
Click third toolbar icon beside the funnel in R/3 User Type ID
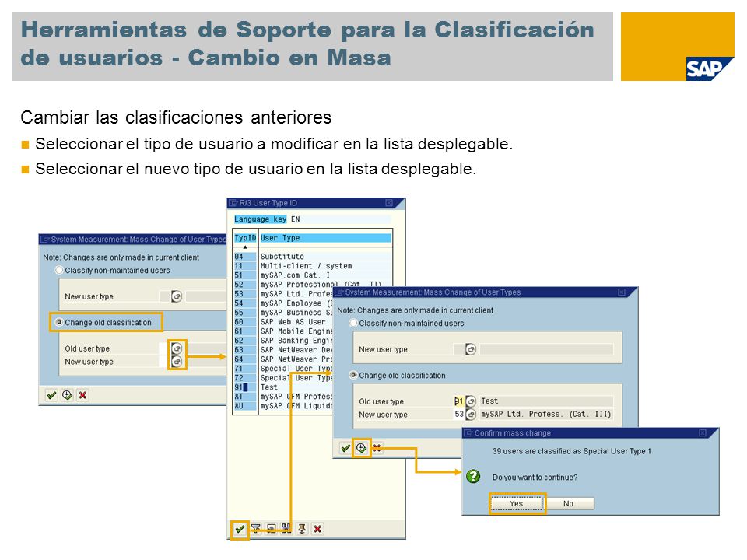tap(271, 529)
